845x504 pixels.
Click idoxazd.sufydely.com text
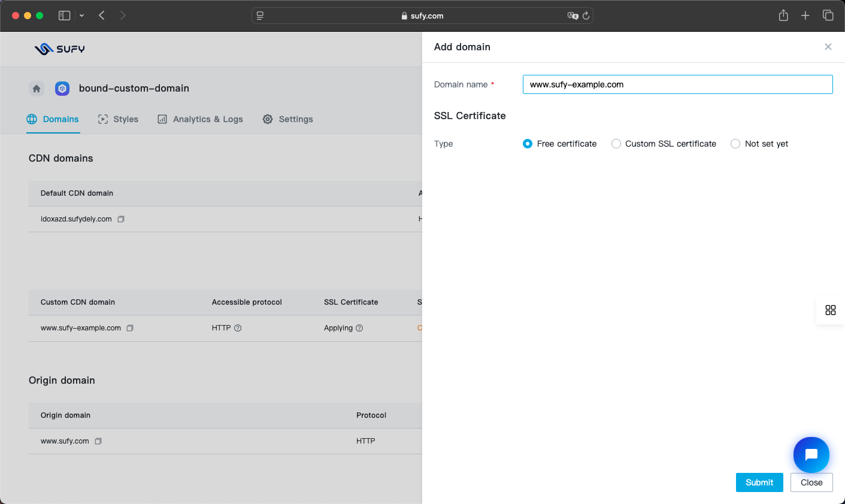click(76, 219)
